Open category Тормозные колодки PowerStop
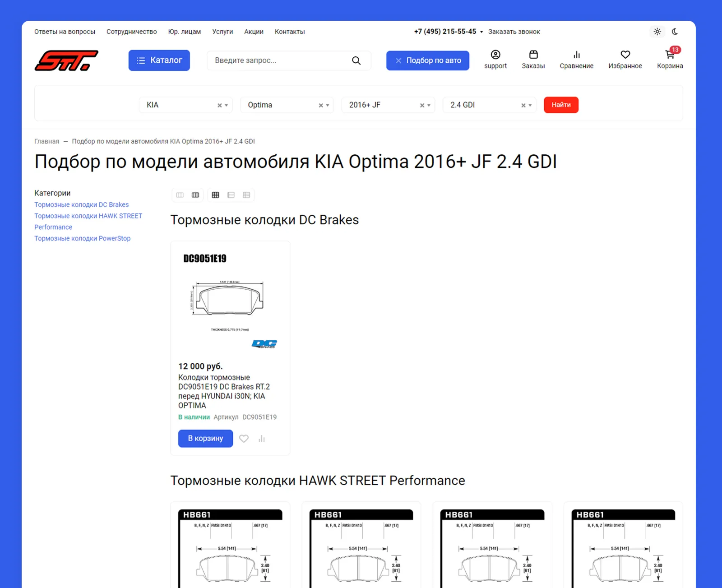 coord(83,238)
